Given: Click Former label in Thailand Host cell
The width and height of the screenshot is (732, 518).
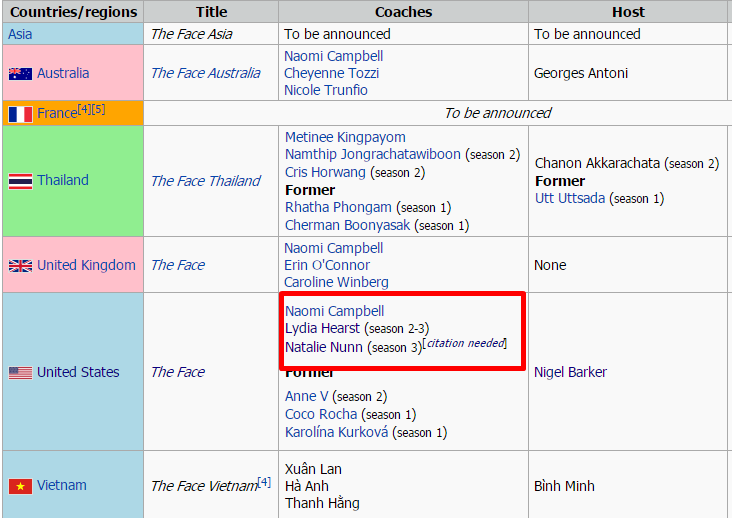Looking at the screenshot, I should (x=560, y=181).
